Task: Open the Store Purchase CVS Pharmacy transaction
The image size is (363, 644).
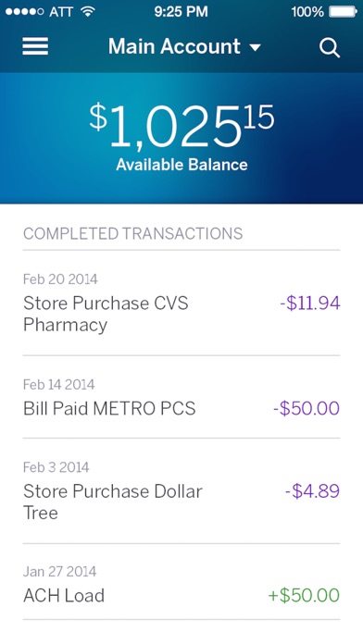Action: point(181,303)
